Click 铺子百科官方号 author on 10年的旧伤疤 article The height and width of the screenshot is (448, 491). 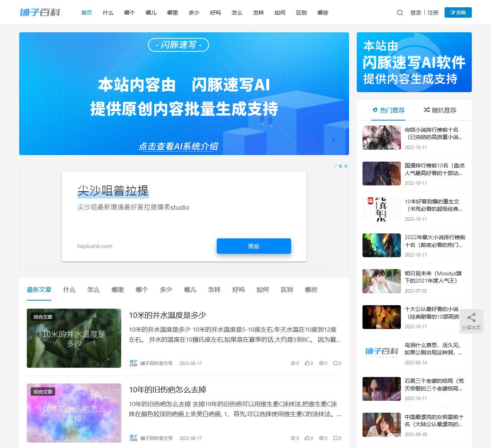157,438
